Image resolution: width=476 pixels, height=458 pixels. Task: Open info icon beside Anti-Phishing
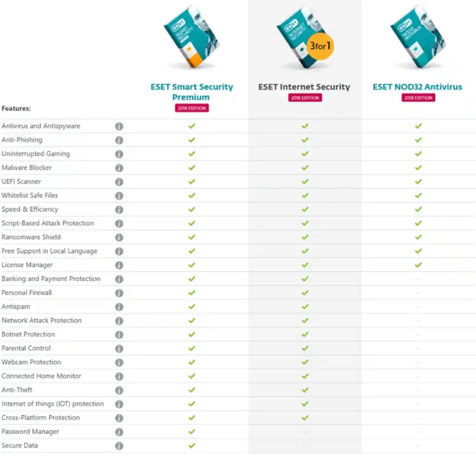coord(119,140)
